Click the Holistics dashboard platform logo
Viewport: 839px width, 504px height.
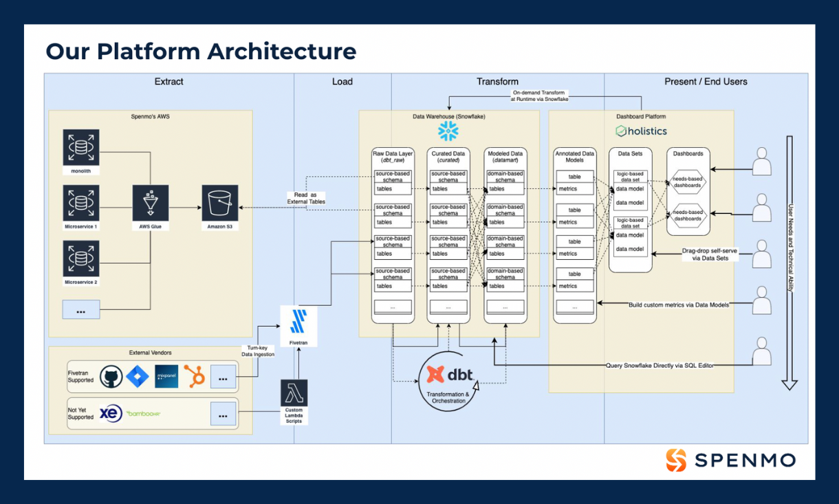[x=641, y=131]
